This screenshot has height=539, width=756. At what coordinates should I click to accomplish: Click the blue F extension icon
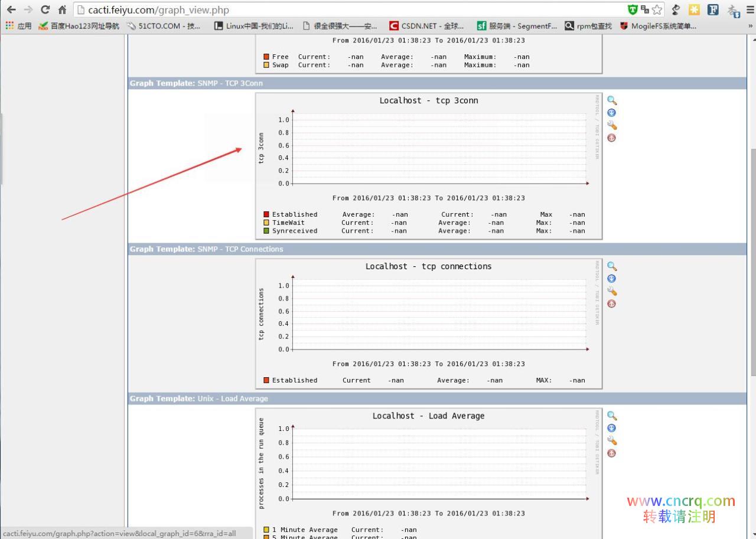713,9
